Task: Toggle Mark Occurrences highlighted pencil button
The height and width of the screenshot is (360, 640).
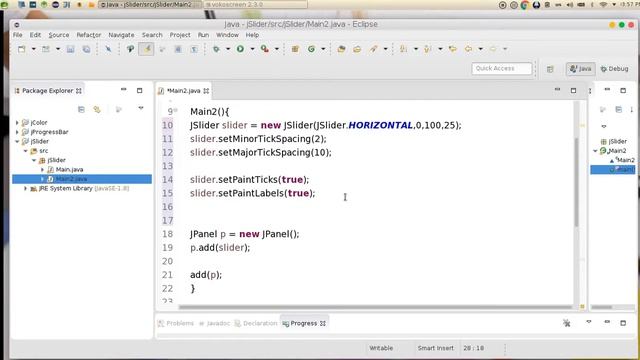Action: pyautogui.click(x=146, y=49)
